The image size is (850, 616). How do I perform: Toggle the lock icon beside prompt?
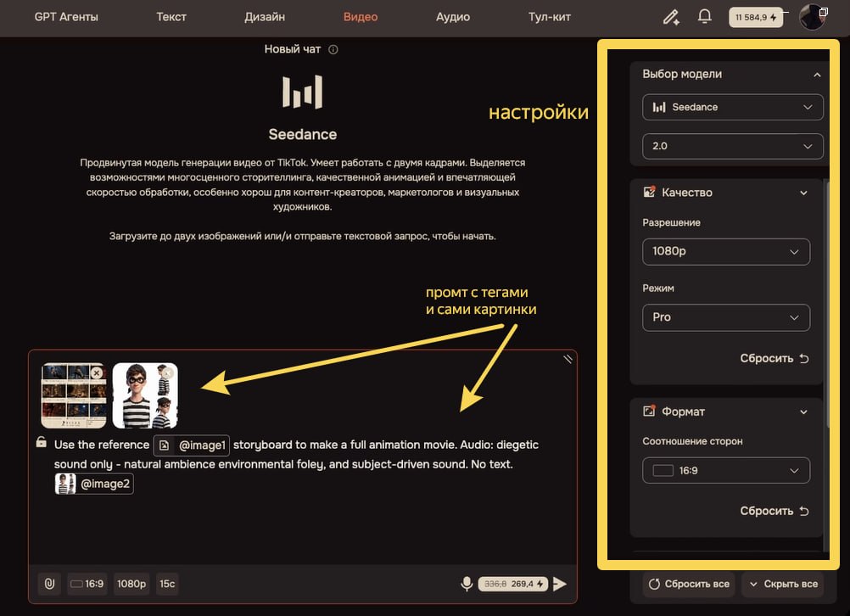42,442
